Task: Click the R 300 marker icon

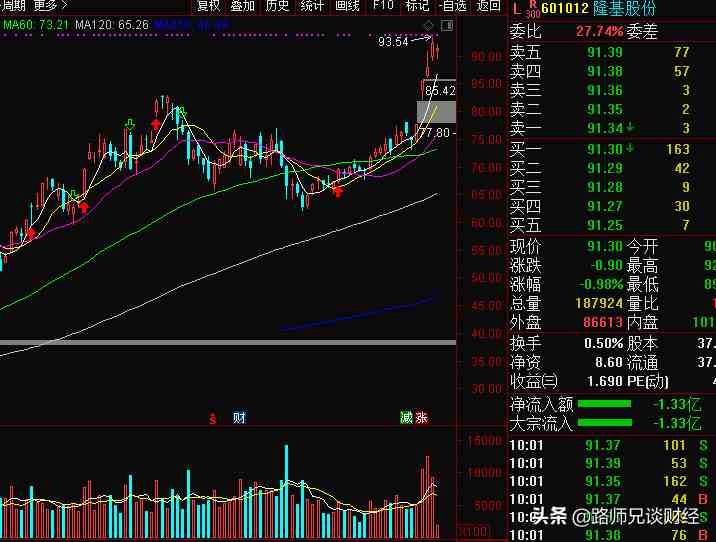Action: [x=533, y=9]
